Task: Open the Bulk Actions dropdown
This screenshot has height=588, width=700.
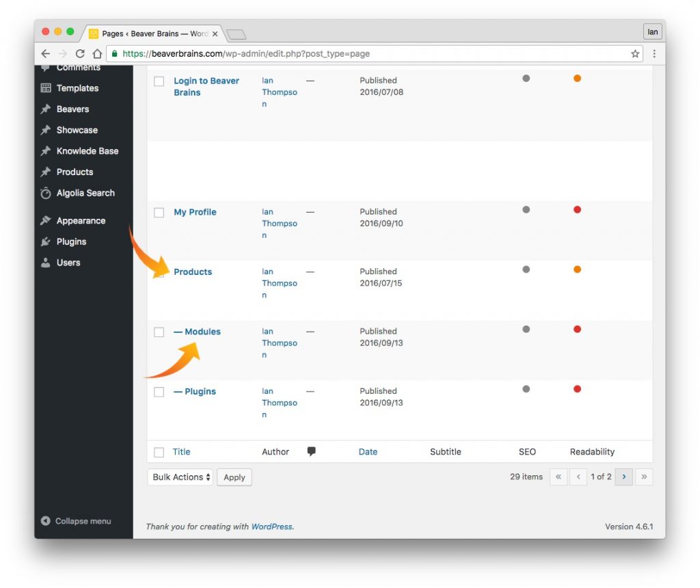Action: click(x=180, y=477)
